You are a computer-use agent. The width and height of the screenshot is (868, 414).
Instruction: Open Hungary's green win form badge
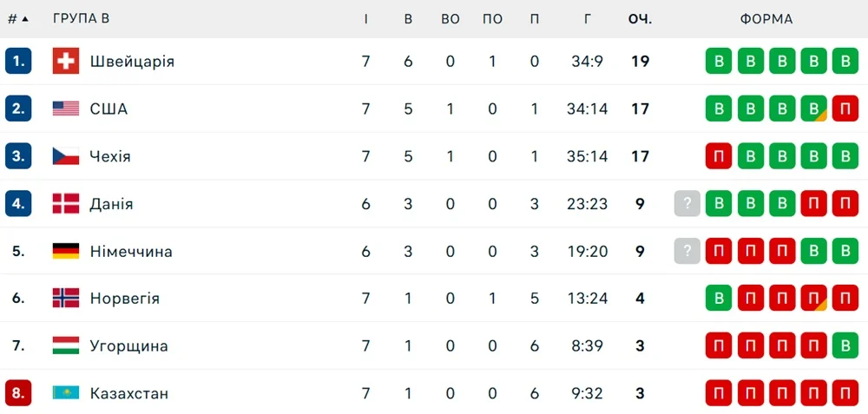coord(845,345)
